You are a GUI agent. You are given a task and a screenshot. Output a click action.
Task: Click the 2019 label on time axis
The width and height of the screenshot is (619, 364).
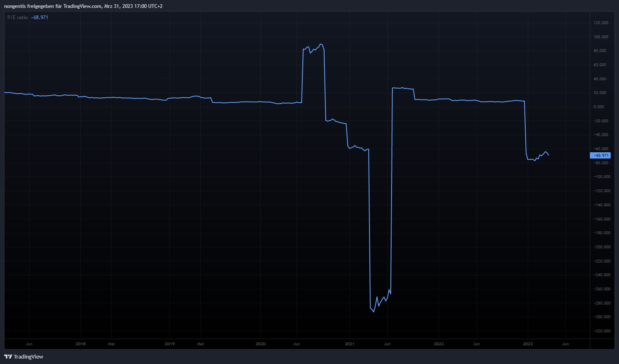[170, 344]
